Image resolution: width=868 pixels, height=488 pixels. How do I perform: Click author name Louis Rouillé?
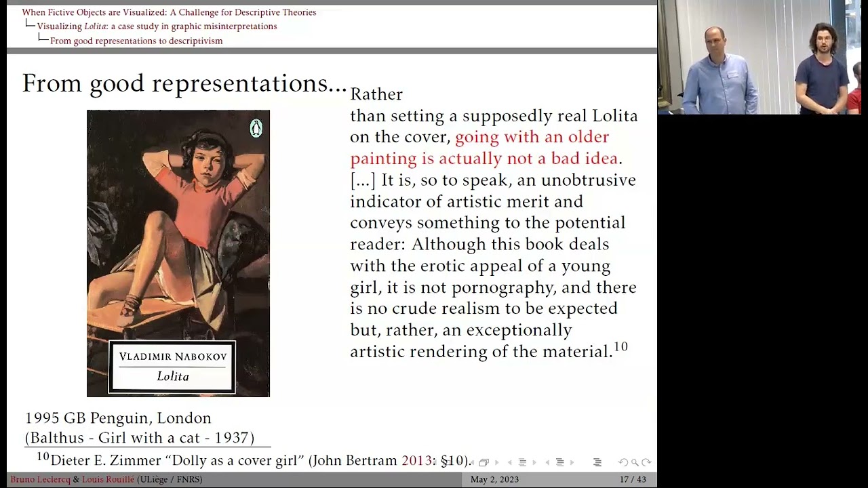108,479
